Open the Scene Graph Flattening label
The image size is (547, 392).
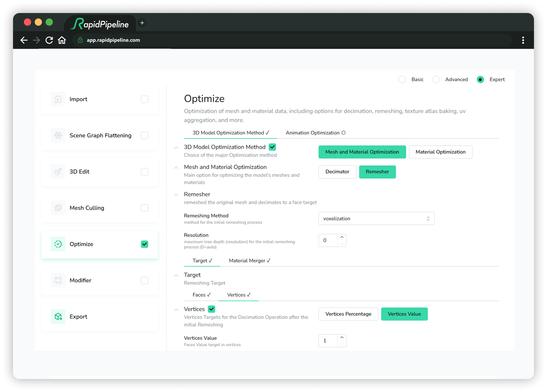[x=101, y=135]
